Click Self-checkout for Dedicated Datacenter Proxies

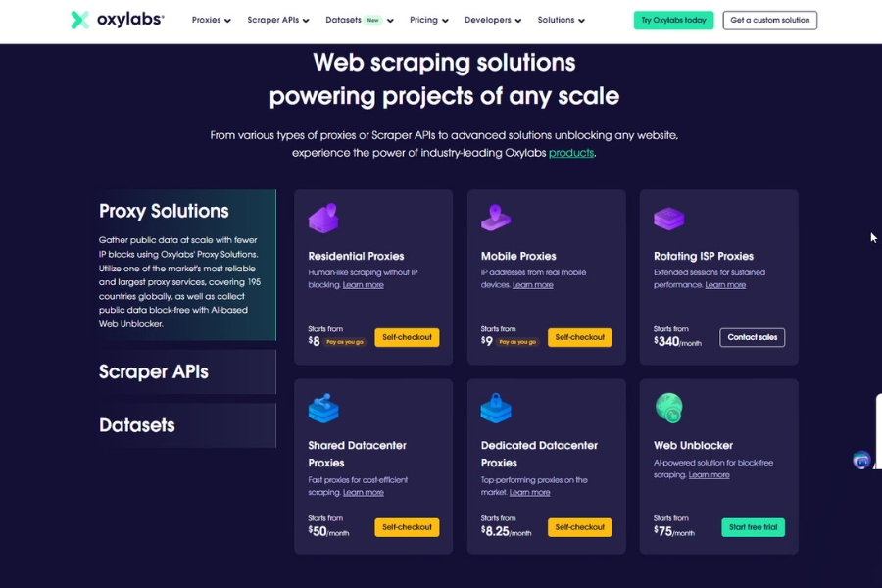(579, 527)
